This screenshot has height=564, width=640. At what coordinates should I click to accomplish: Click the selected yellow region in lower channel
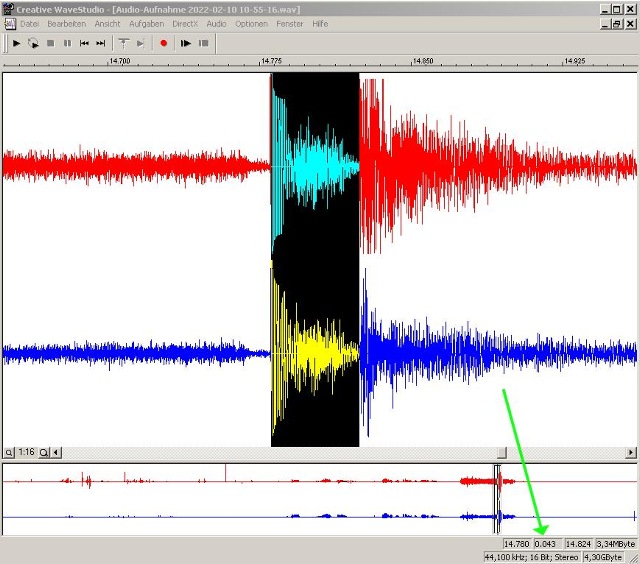315,353
